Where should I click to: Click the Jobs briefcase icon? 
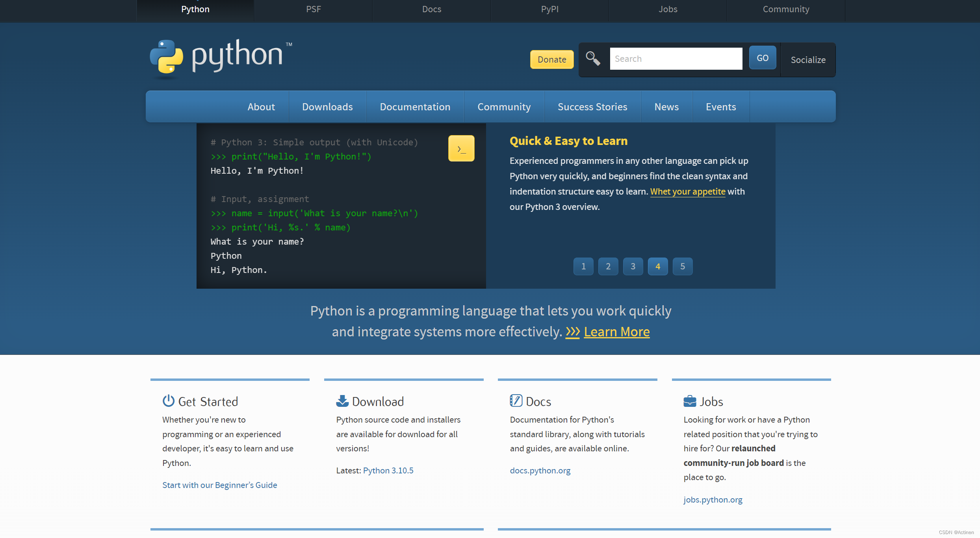(690, 401)
